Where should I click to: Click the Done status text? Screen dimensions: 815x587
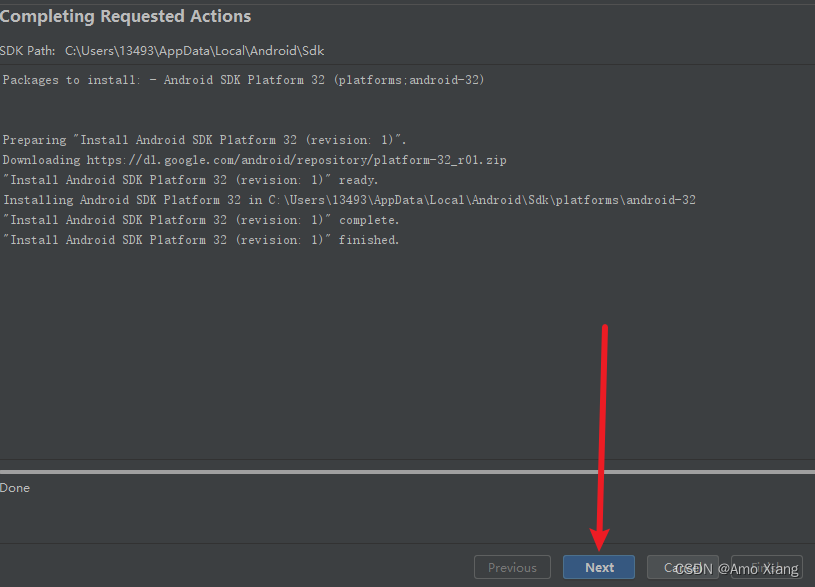point(15,488)
